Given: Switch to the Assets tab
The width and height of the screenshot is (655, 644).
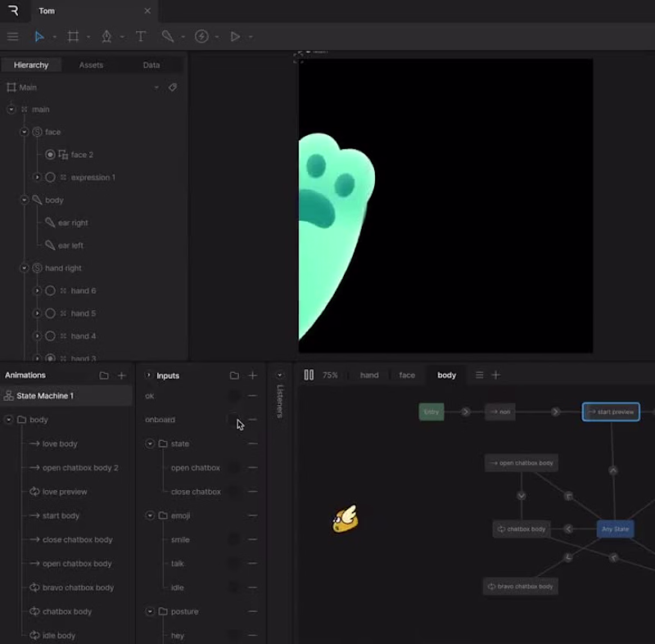Looking at the screenshot, I should click(91, 65).
